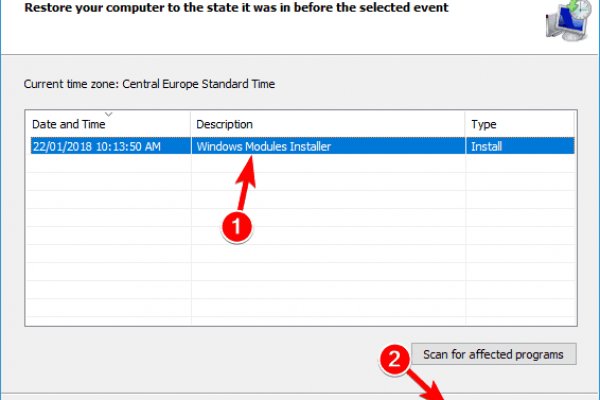Click the red number 1 marker

(236, 227)
